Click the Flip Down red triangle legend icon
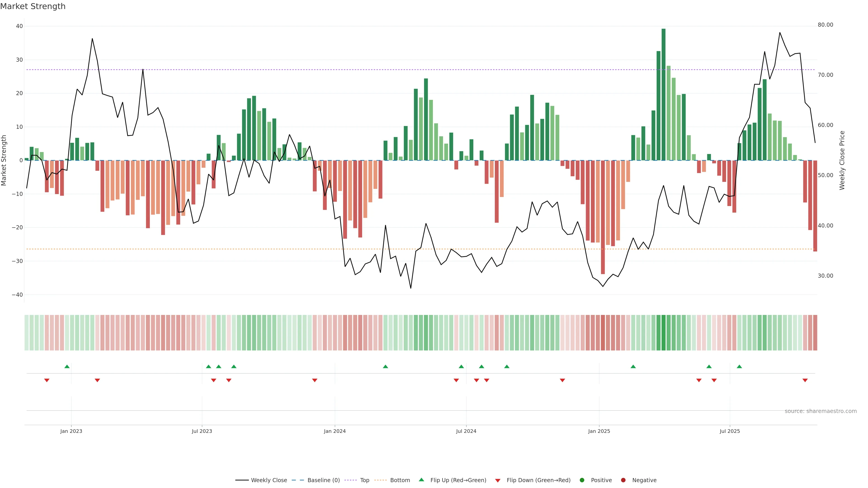This screenshot has height=488, width=868. [x=498, y=481]
